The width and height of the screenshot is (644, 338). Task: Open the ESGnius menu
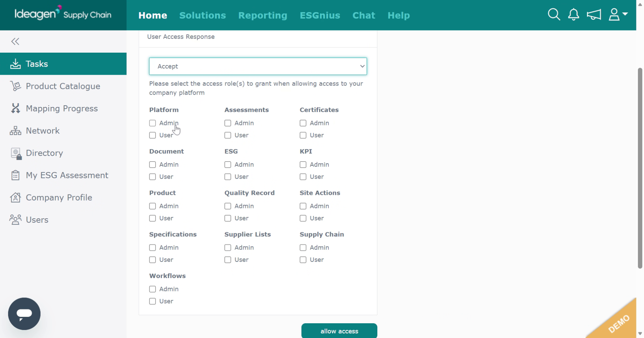tap(320, 15)
